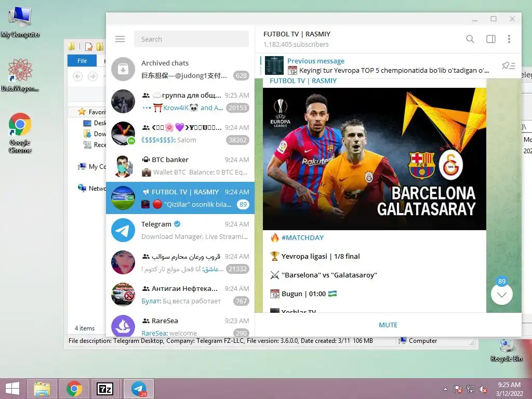Open the Антигаи Нефтека... group chat
The width and height of the screenshot is (532, 399).
tap(180, 295)
